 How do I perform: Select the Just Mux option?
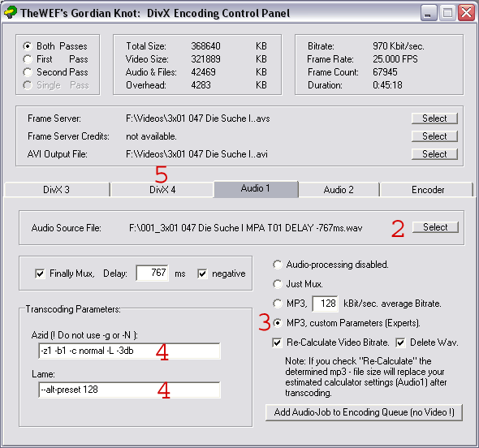click(278, 284)
